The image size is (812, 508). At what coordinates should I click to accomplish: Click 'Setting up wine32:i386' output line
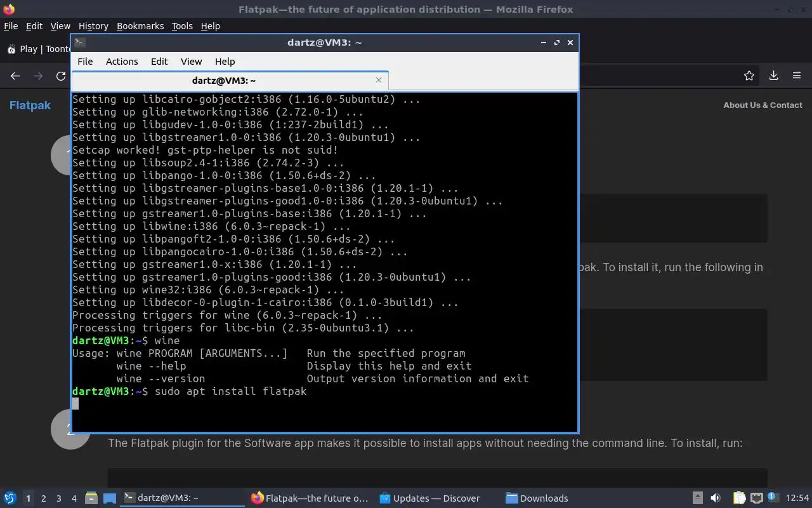pyautogui.click(x=208, y=290)
